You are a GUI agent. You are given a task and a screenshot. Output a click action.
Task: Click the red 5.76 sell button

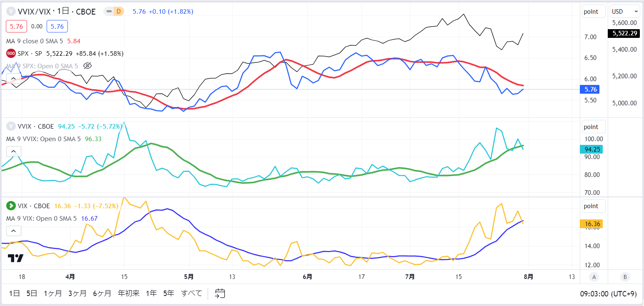click(x=16, y=26)
